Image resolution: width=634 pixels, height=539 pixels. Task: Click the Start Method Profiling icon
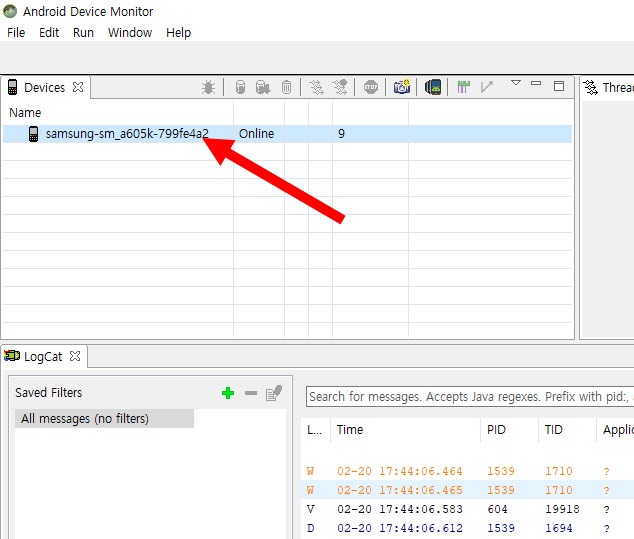340,87
